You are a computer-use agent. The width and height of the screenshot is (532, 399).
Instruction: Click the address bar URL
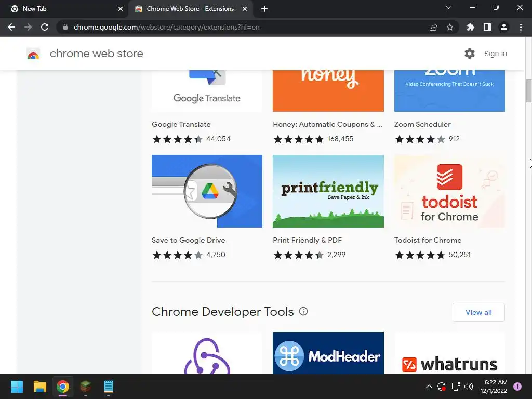pos(167,27)
